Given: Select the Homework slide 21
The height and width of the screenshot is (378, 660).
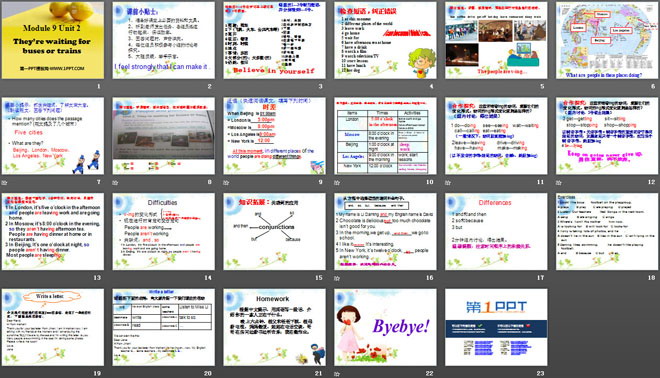Looking at the screenshot, I should coord(274,327).
